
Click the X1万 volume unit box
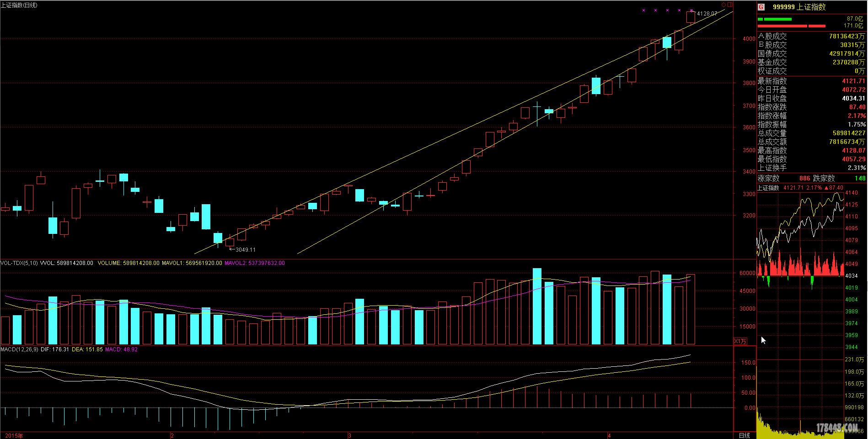tap(740, 341)
